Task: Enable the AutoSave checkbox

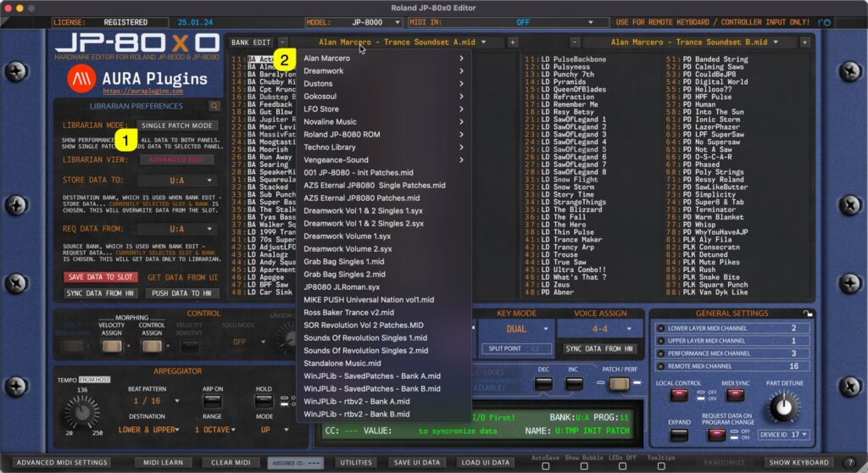Action: tap(545, 466)
